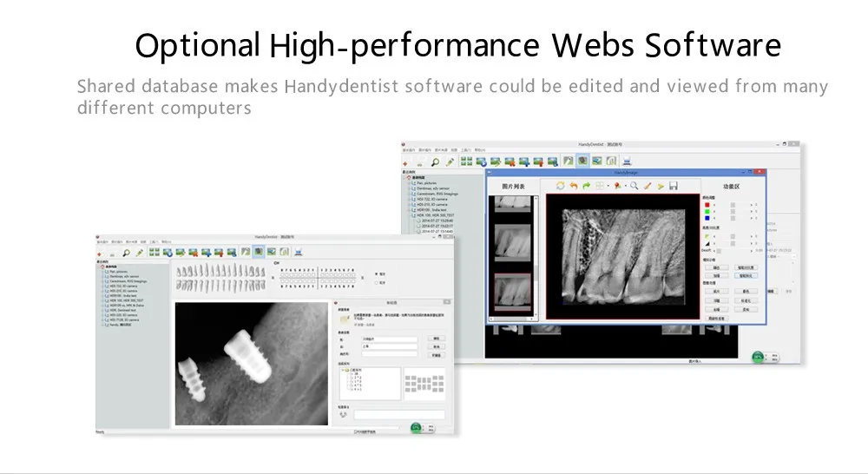The image size is (868, 474).
Task: Select the second radio button beside tooth chart
Action: point(377,283)
